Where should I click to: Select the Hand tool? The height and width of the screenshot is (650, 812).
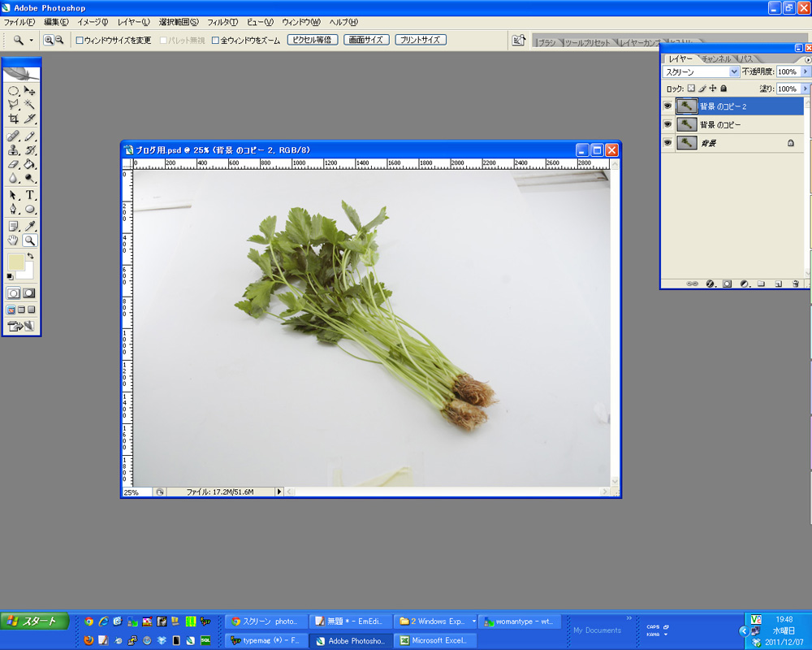pos(14,240)
